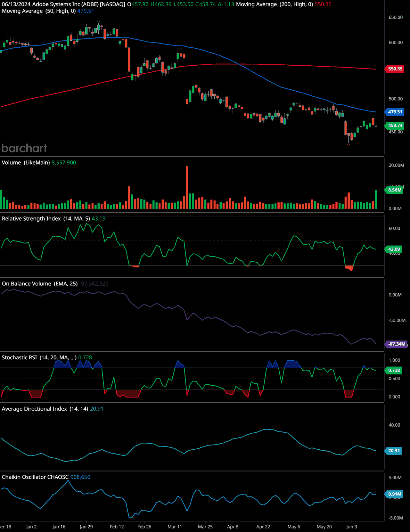
Task: Click the Apr 8 date label
Action: click(x=233, y=527)
